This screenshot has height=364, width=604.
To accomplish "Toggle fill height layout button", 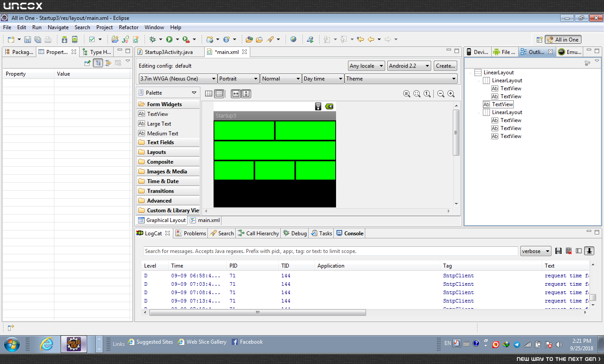I will coord(246,94).
